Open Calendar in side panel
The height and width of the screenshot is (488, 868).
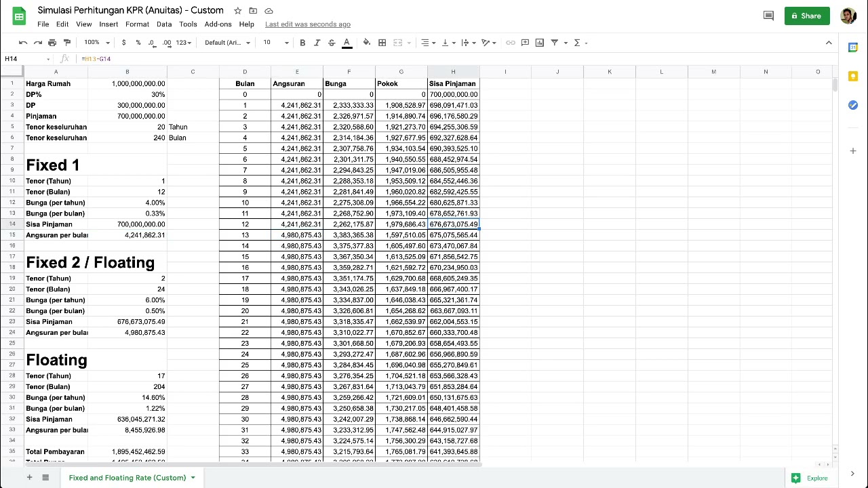[x=853, y=47]
